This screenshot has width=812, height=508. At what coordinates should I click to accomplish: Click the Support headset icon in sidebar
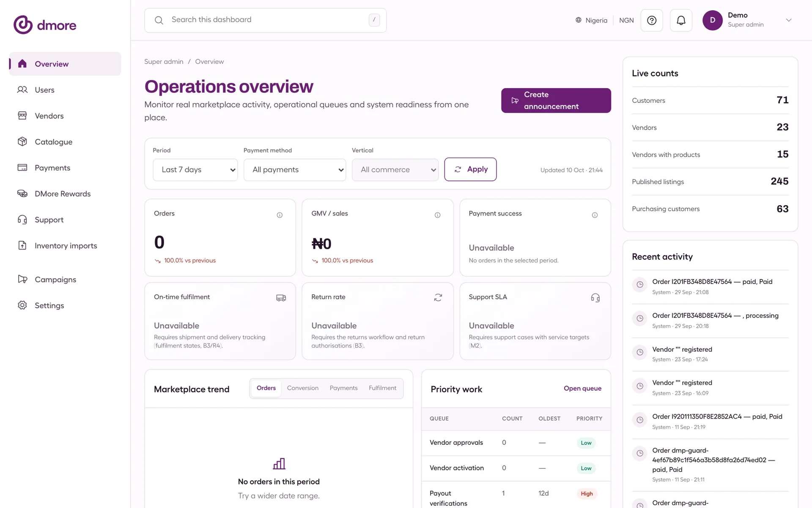click(x=22, y=220)
